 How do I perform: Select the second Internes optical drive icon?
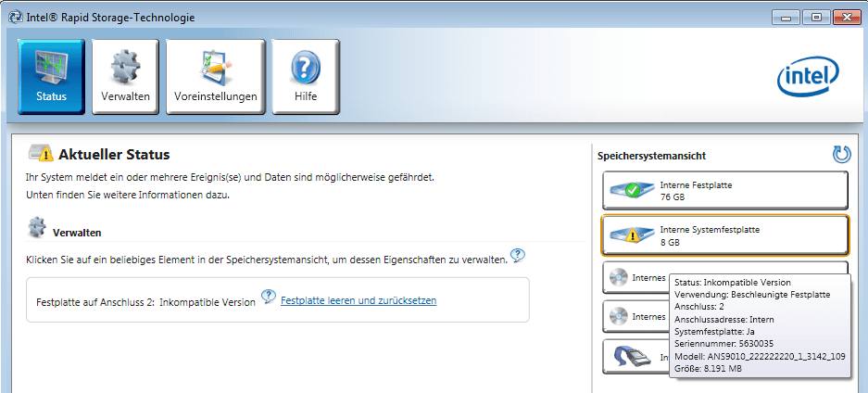pyautogui.click(x=618, y=317)
